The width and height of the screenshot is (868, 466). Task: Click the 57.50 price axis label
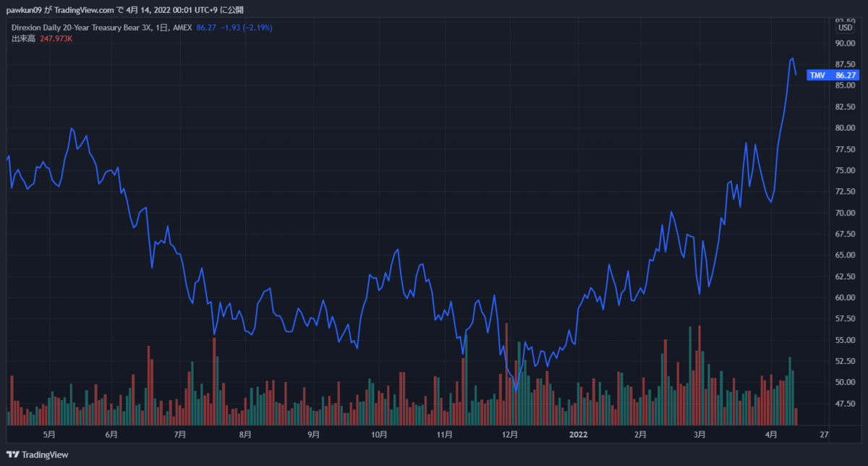click(x=846, y=319)
